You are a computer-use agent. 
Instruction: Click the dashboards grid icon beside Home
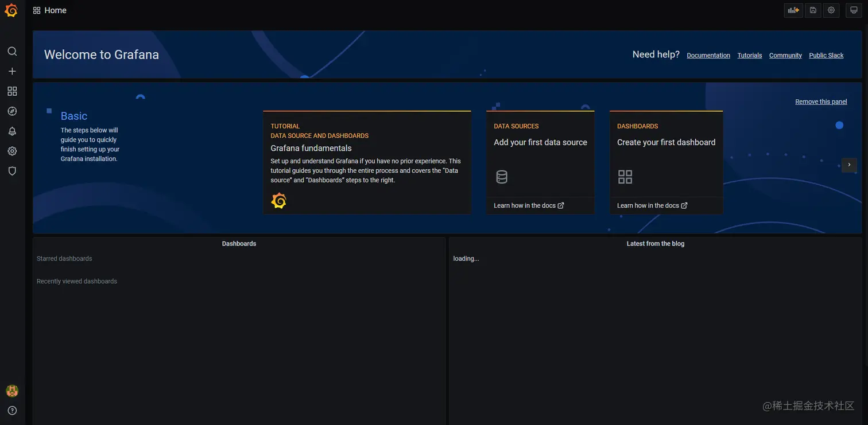click(x=37, y=10)
